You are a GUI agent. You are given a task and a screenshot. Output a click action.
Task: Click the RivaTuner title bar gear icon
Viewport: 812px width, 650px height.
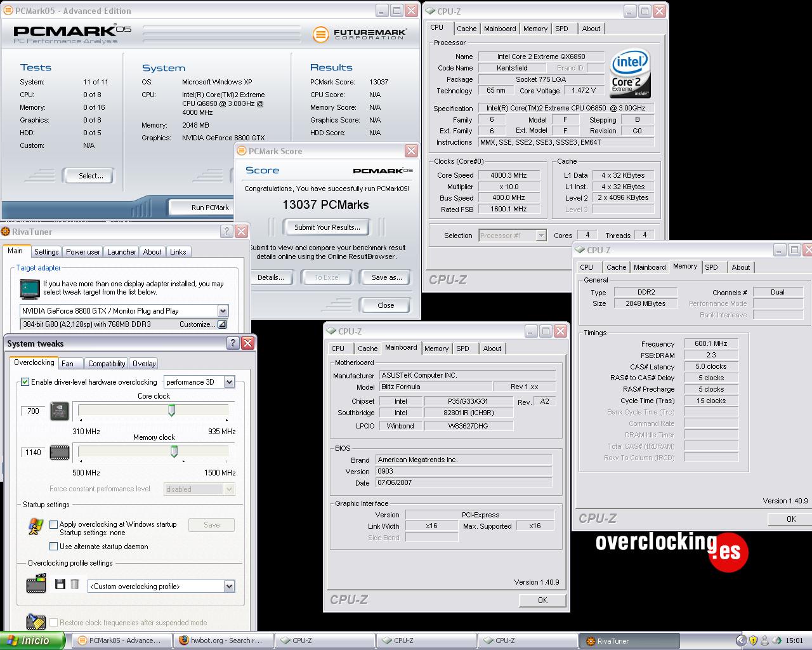(6, 232)
